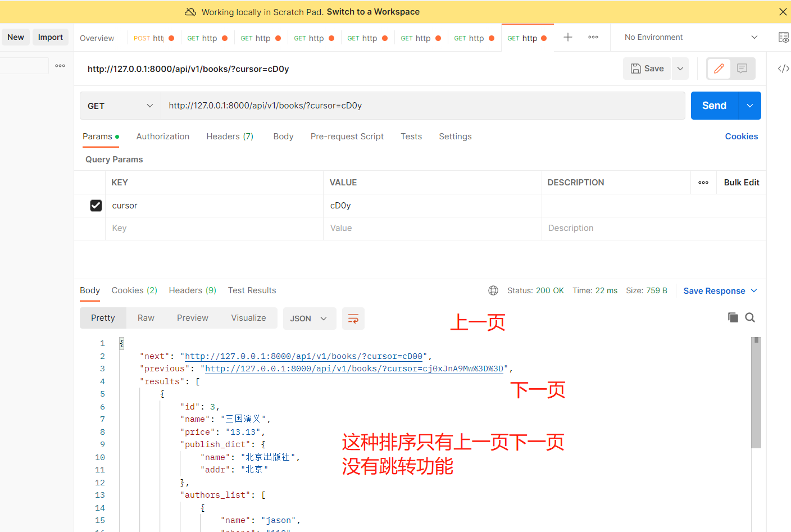Click the next page URL link

pos(303,356)
